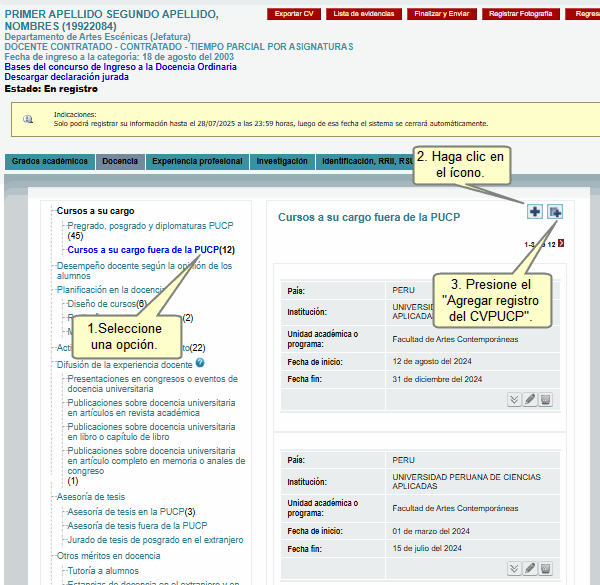600x585 pixels.
Task: Expand details of the 12 de agosto record
Action: tap(514, 399)
